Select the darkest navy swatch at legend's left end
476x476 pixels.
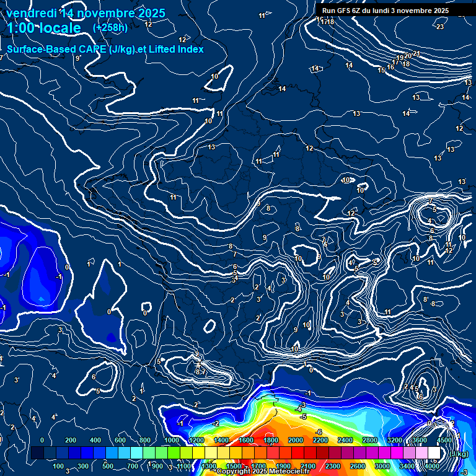38,452
